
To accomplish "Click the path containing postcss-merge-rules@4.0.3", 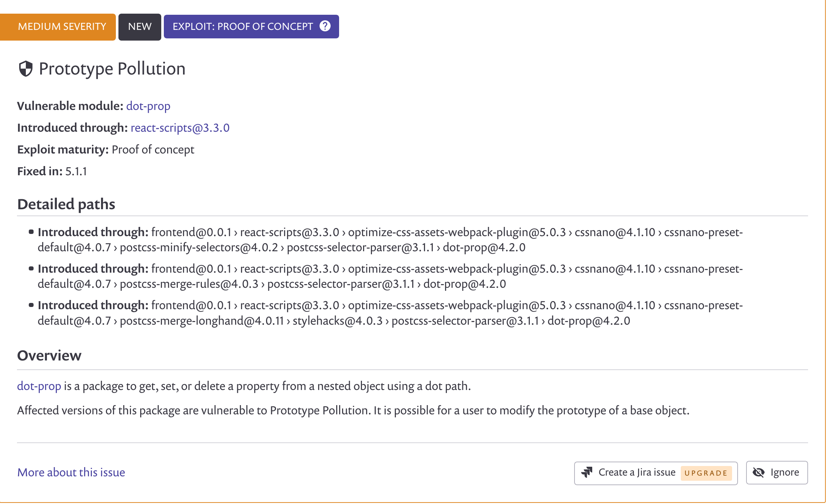I will [x=390, y=276].
